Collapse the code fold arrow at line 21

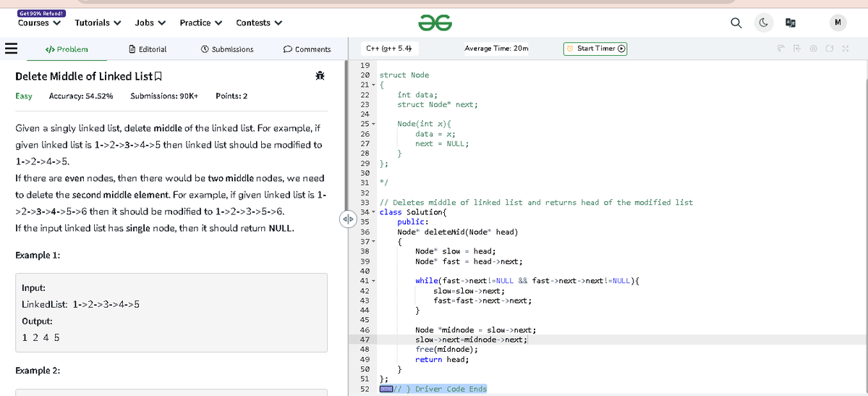click(374, 85)
